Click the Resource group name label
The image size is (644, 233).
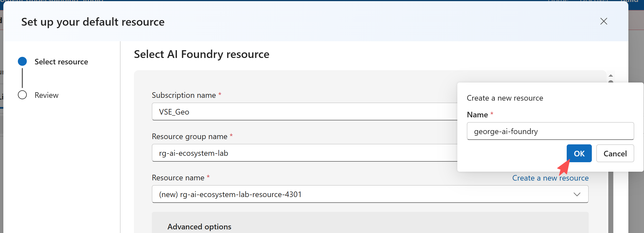click(189, 136)
